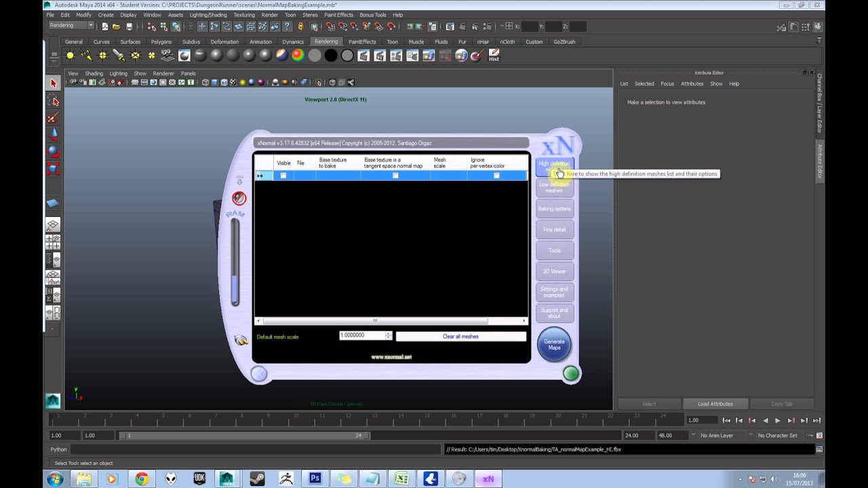Image resolution: width=868 pixels, height=488 pixels.
Task: Open Baking options in xNormal
Action: (554, 209)
